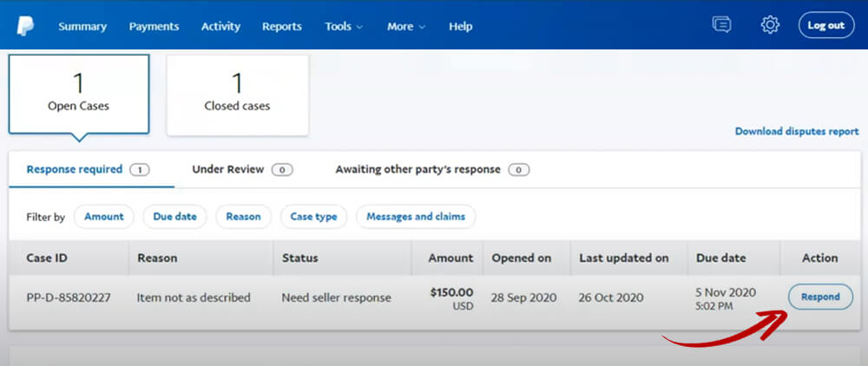
Task: Click the Last updated on column header
Action: [624, 258]
